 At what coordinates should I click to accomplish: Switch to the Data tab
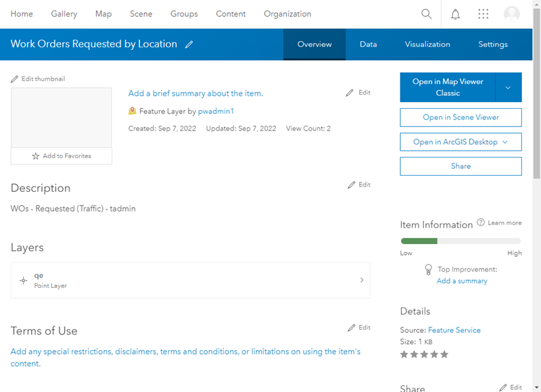368,45
